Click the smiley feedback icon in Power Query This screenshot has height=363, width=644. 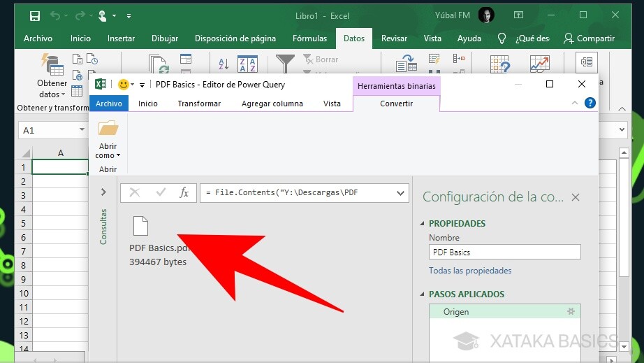click(x=123, y=85)
